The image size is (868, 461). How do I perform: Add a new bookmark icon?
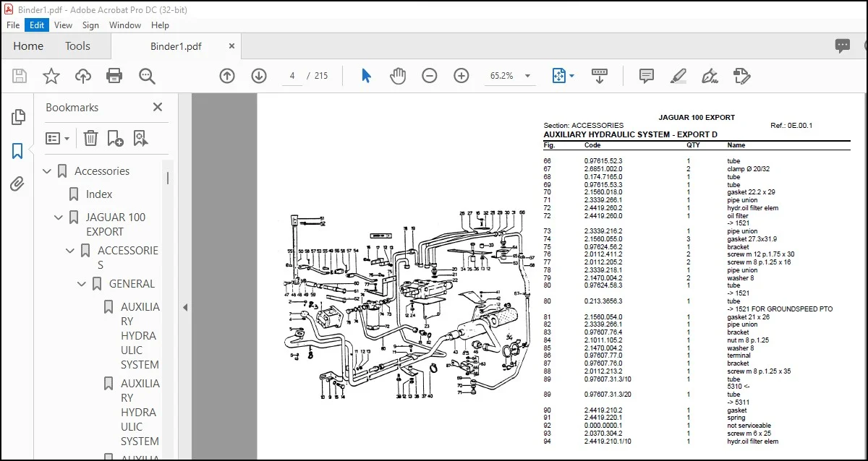pos(115,138)
